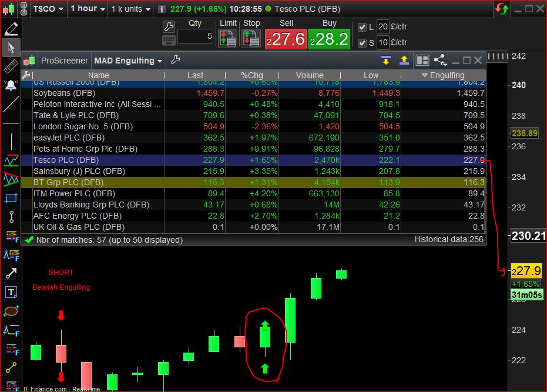The height and width of the screenshot is (392, 547).
Task: Select the Sainsbury (J) PLC (DFB) row
Action: point(254,171)
